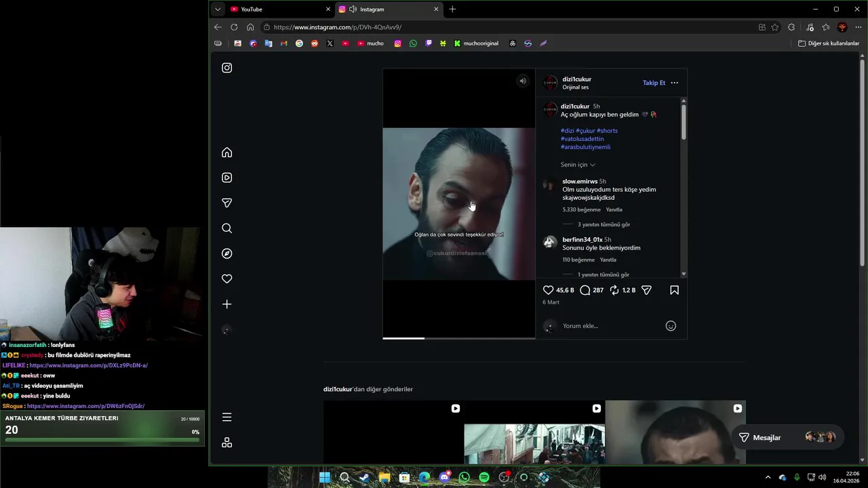This screenshot has height=488, width=868.
Task: Open Explore compass icon in sidebar
Action: [227, 253]
